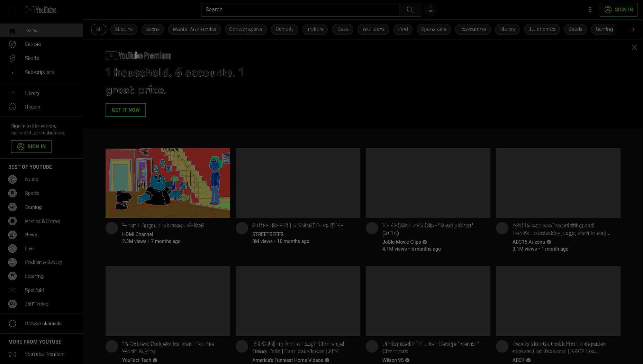Image resolution: width=643 pixels, height=364 pixels.
Task: Select the All filter chip
Action: pos(99,29)
